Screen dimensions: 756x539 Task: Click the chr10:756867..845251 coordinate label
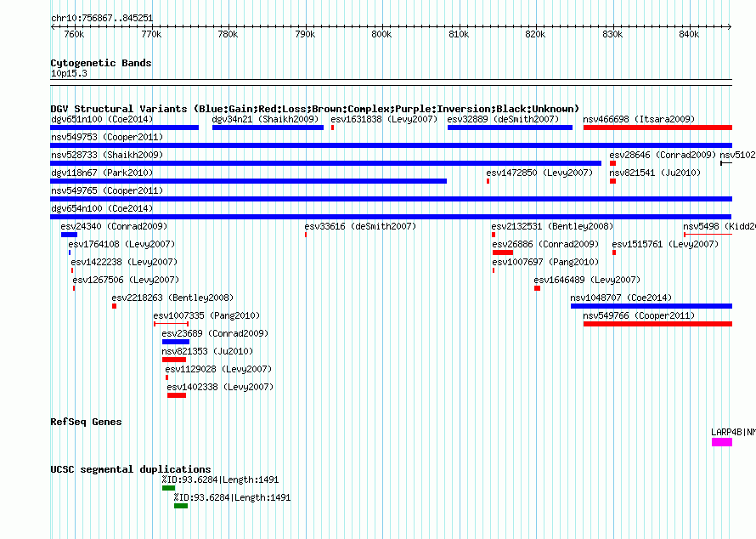pos(102,19)
